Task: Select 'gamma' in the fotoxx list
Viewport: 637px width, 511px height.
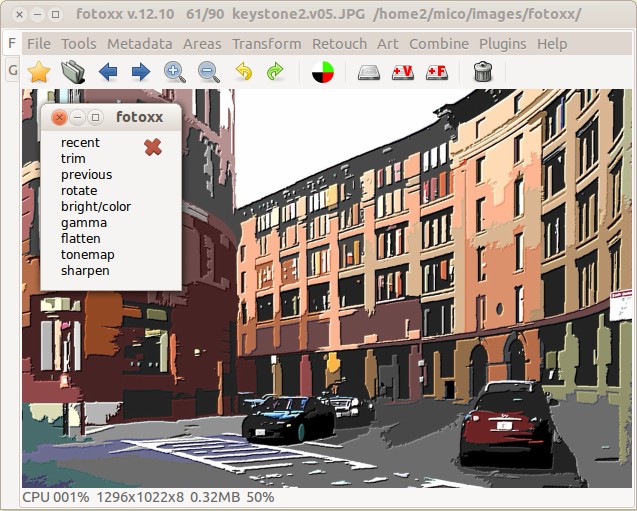Action: 84,223
